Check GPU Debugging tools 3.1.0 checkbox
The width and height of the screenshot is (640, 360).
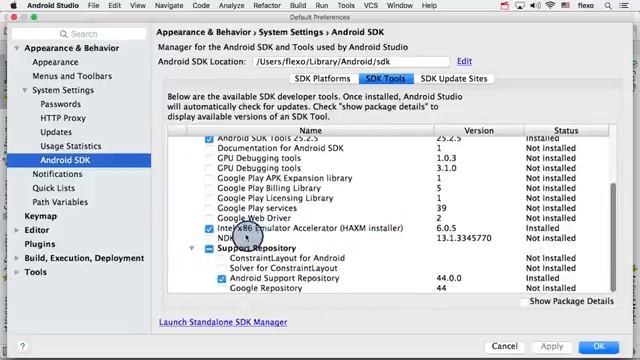click(209, 168)
